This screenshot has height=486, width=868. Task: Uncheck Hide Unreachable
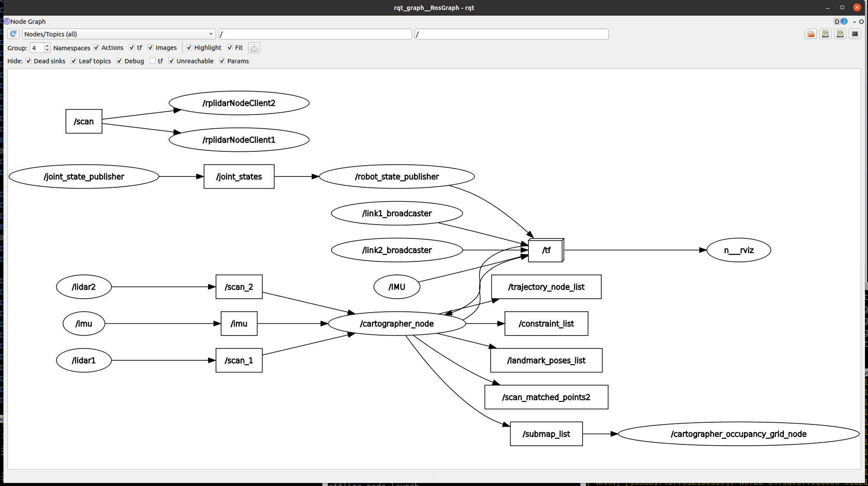click(x=171, y=61)
